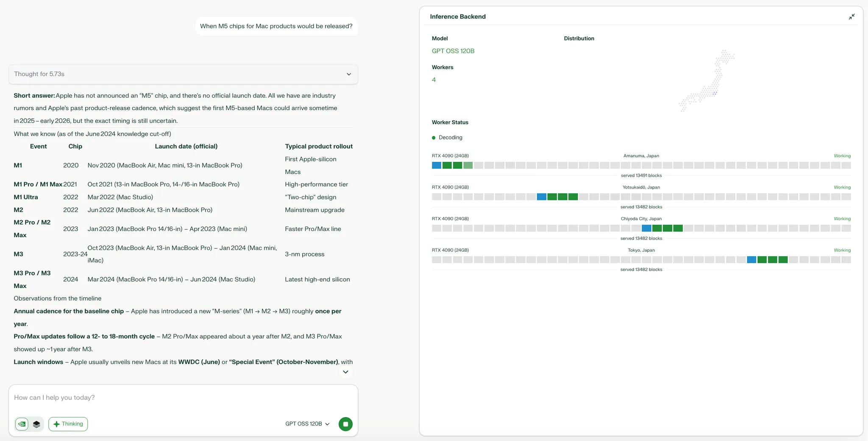Toggle the Thinking mode button

[68, 424]
